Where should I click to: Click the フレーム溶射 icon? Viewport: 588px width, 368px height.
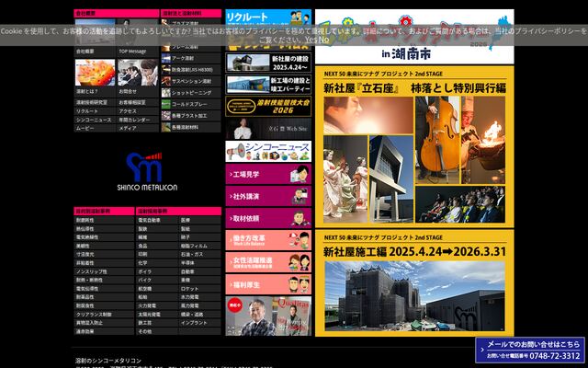(165, 47)
